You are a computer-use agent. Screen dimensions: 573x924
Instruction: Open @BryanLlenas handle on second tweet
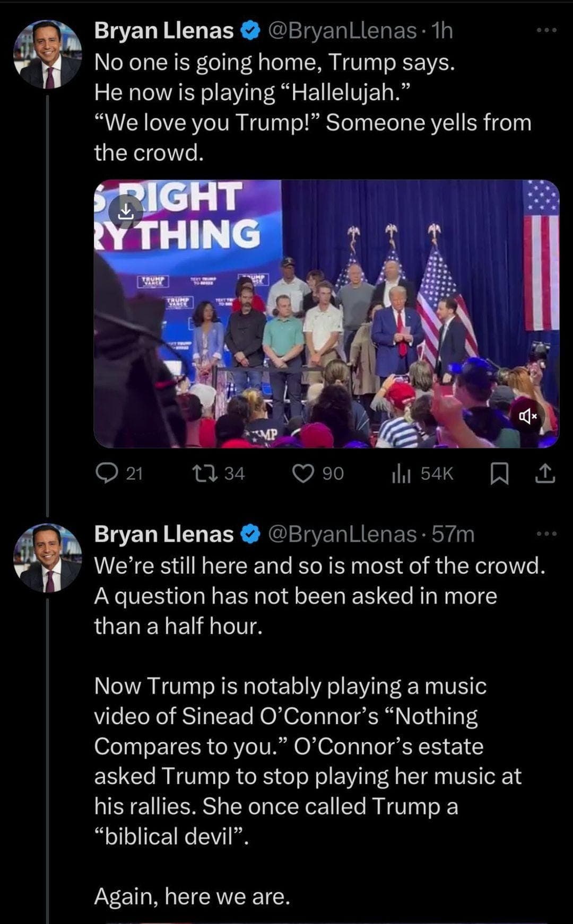pos(342,534)
